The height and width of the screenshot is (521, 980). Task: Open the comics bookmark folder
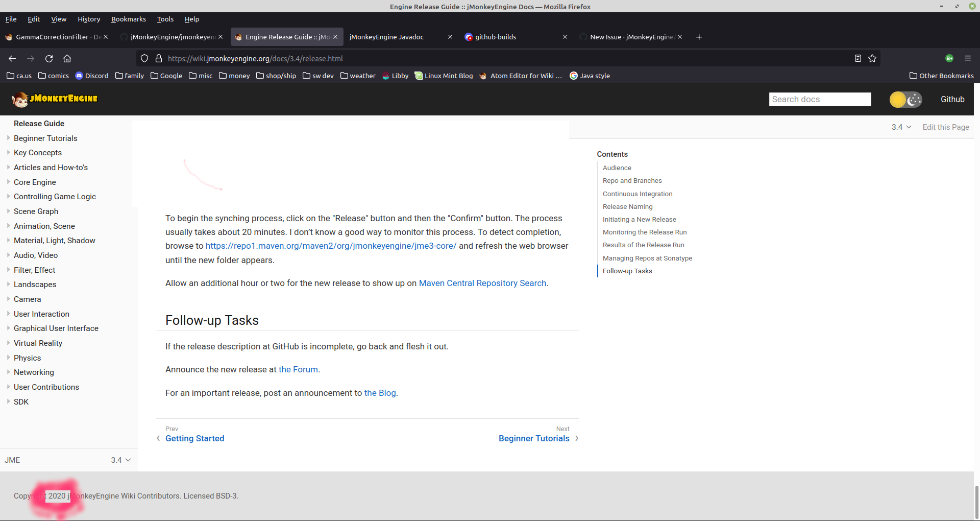[54, 76]
